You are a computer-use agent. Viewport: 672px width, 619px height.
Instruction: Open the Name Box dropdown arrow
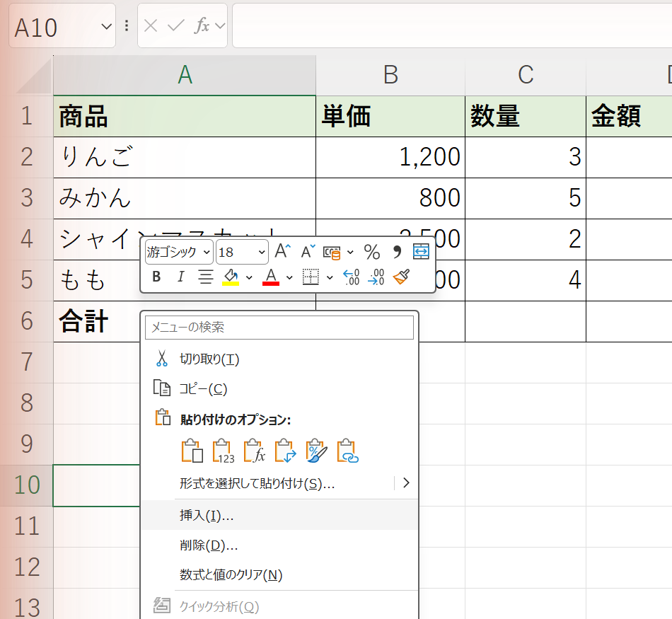click(106, 27)
